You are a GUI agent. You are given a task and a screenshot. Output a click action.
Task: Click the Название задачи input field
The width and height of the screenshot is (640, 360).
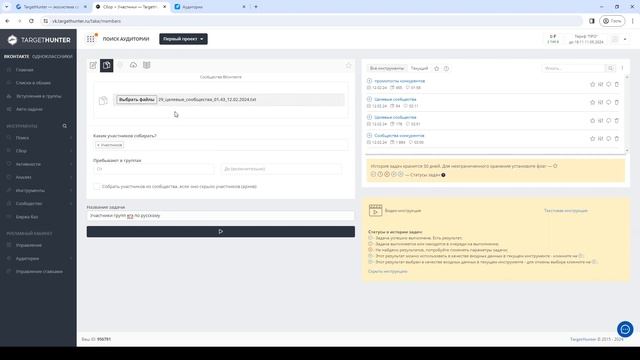[220, 216]
